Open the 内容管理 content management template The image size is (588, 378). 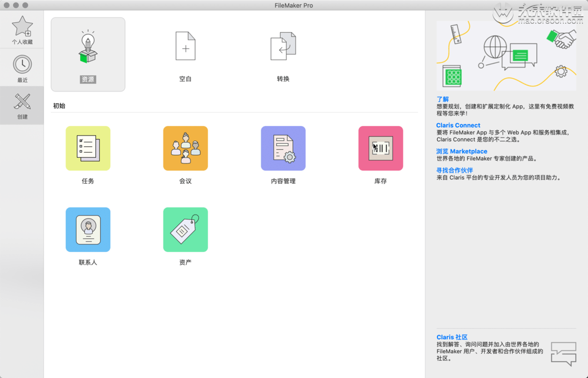click(283, 148)
